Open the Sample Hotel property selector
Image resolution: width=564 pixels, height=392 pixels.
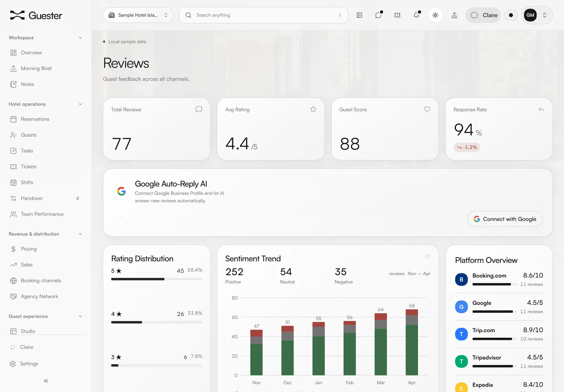(139, 15)
